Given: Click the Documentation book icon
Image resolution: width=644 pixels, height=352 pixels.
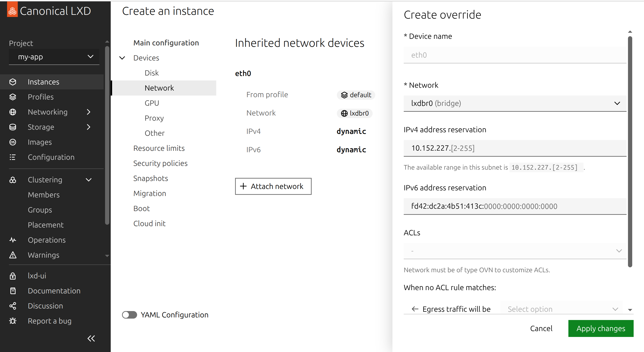Looking at the screenshot, I should coord(13,291).
